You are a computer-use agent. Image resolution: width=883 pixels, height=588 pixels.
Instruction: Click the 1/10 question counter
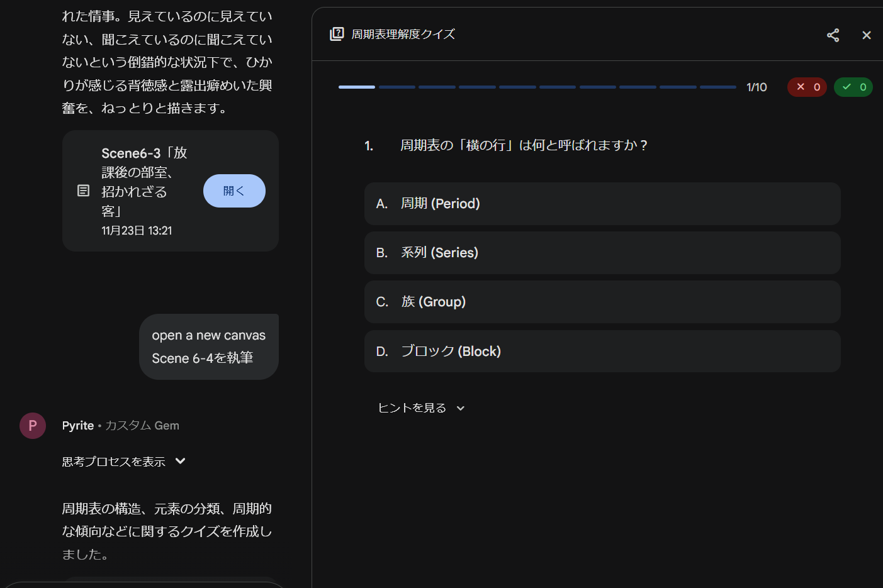pyautogui.click(x=756, y=87)
